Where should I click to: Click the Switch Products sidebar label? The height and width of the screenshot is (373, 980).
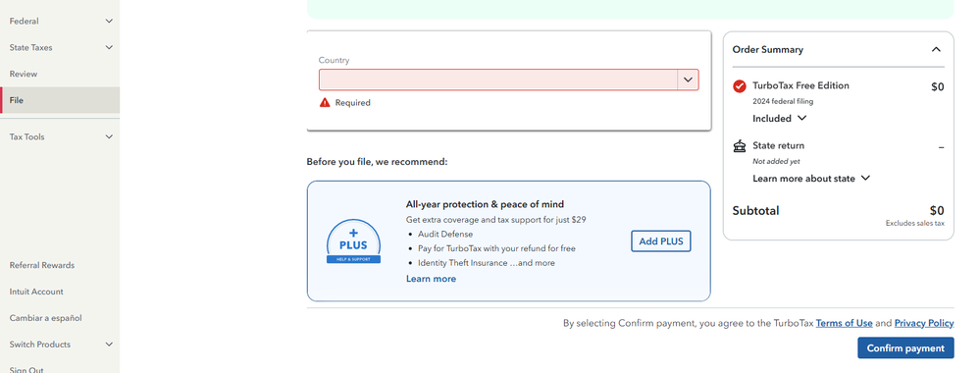pos(40,345)
